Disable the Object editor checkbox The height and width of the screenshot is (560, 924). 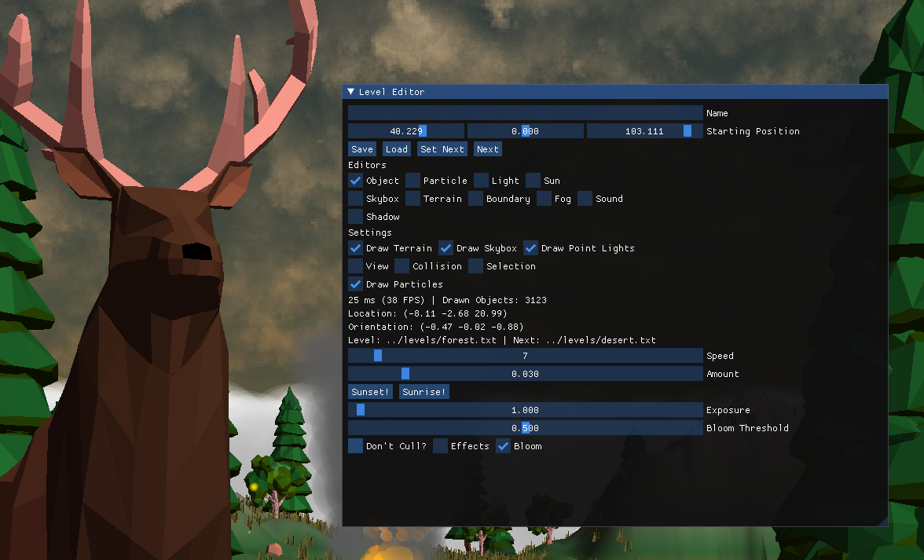(x=355, y=181)
